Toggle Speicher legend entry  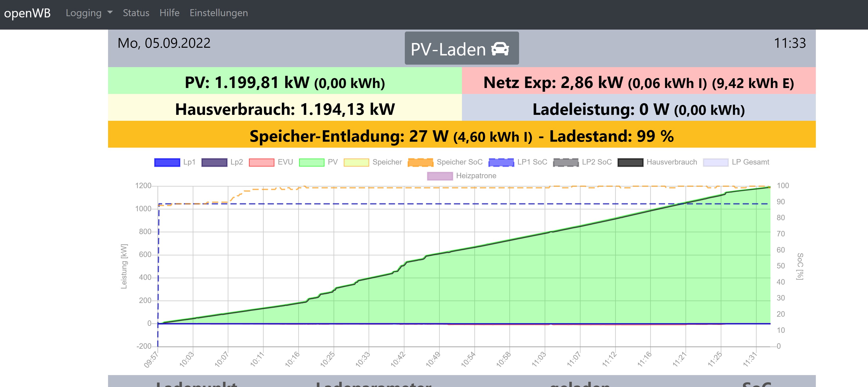pyautogui.click(x=356, y=163)
